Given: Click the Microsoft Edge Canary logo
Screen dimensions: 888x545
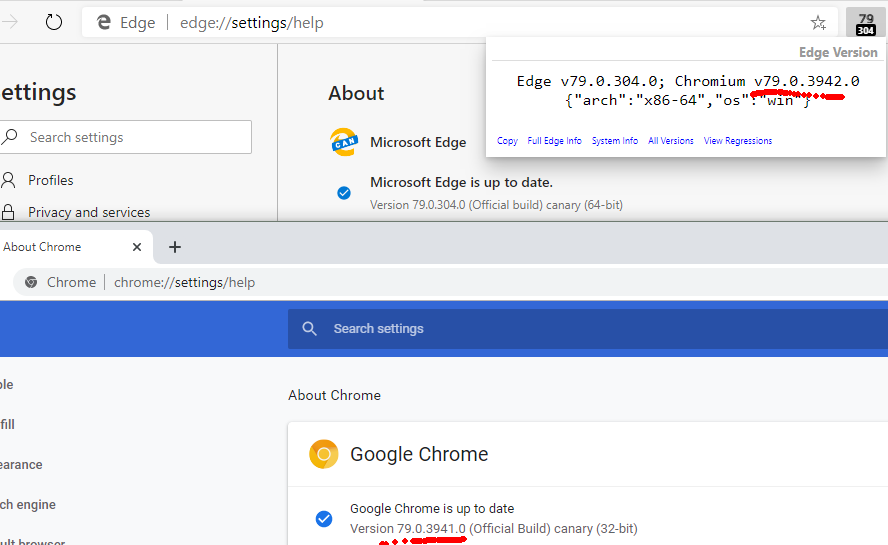Looking at the screenshot, I should click(x=344, y=142).
